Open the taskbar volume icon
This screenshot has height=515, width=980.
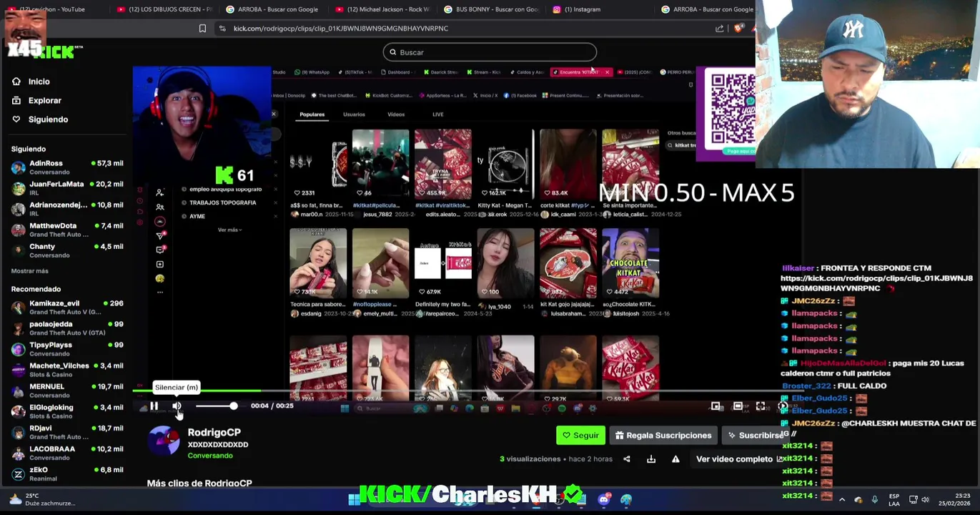click(x=925, y=499)
